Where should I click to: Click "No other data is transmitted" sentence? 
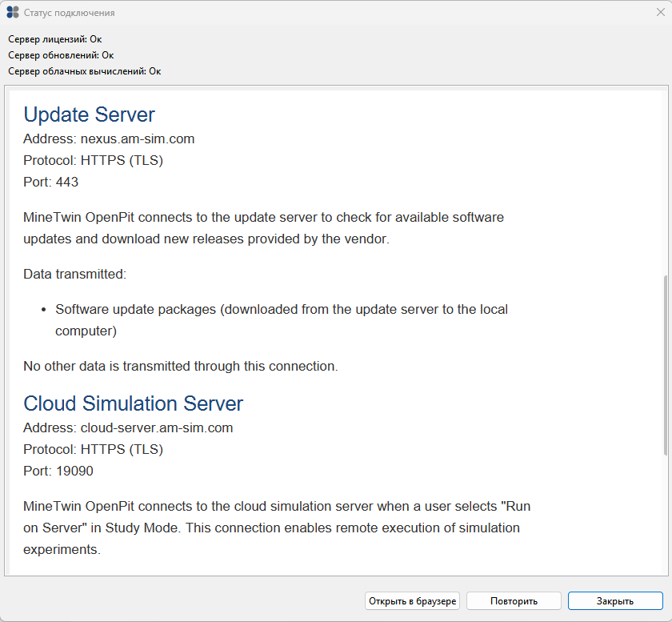click(x=181, y=367)
